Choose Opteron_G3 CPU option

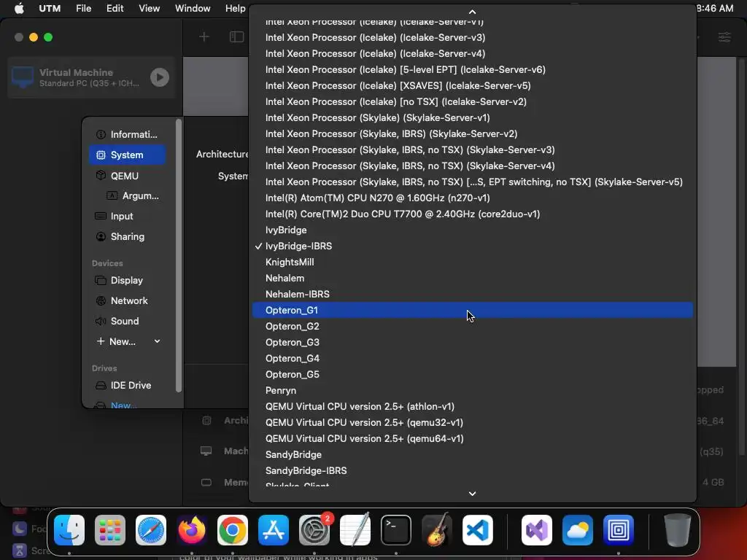click(x=472, y=343)
